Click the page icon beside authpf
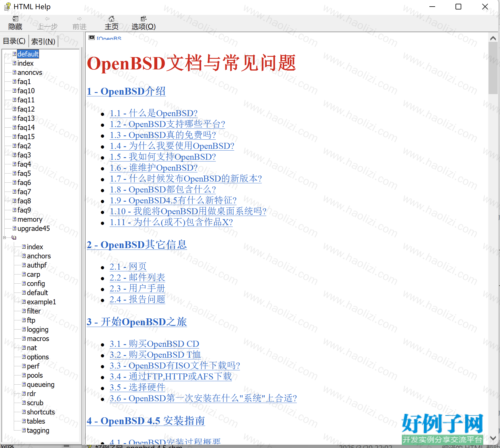The height and width of the screenshot is (448, 500). (24, 265)
